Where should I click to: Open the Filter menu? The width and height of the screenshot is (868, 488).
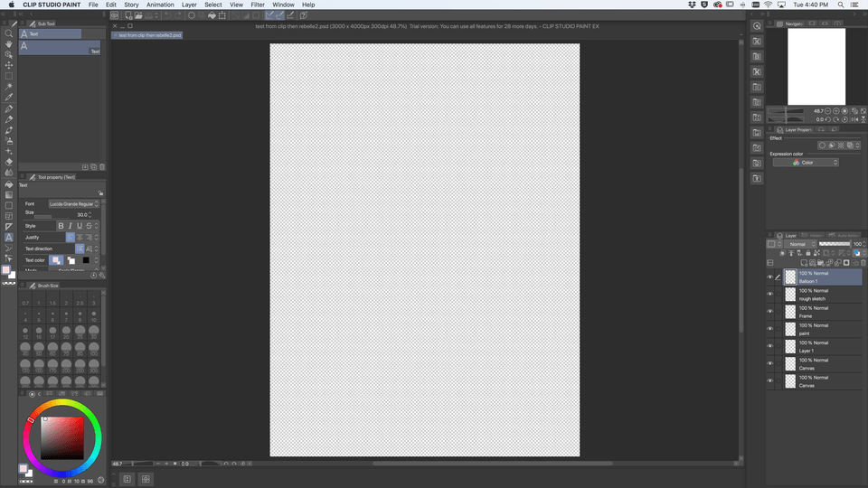(x=258, y=5)
